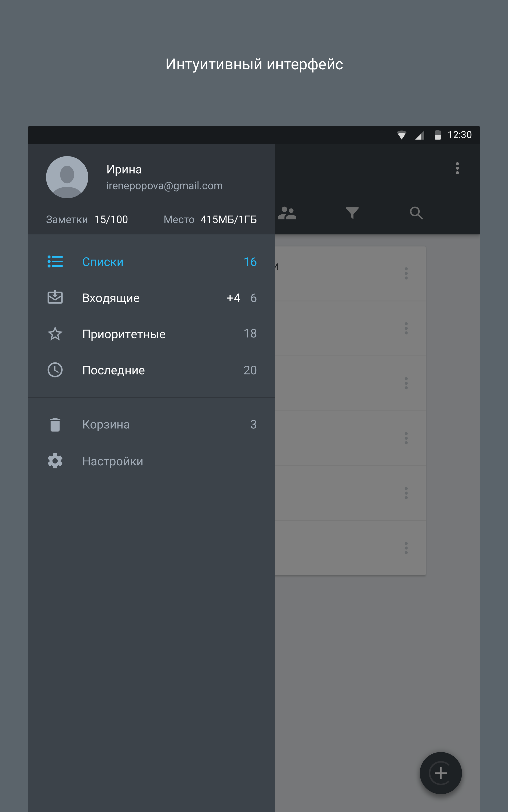Click the Настройки gear icon
Screen dimensions: 508x812
click(55, 461)
